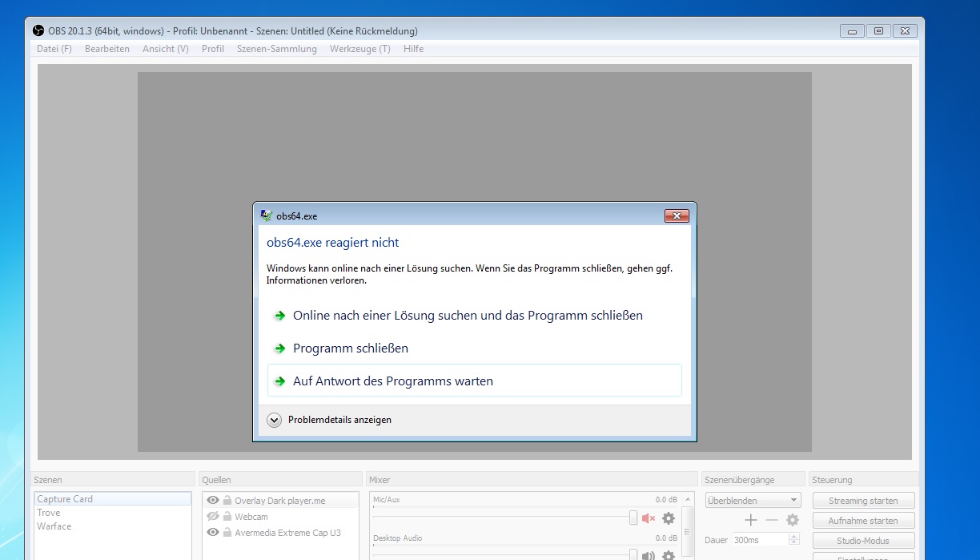Open the Profil menu
980x560 pixels.
tap(213, 49)
